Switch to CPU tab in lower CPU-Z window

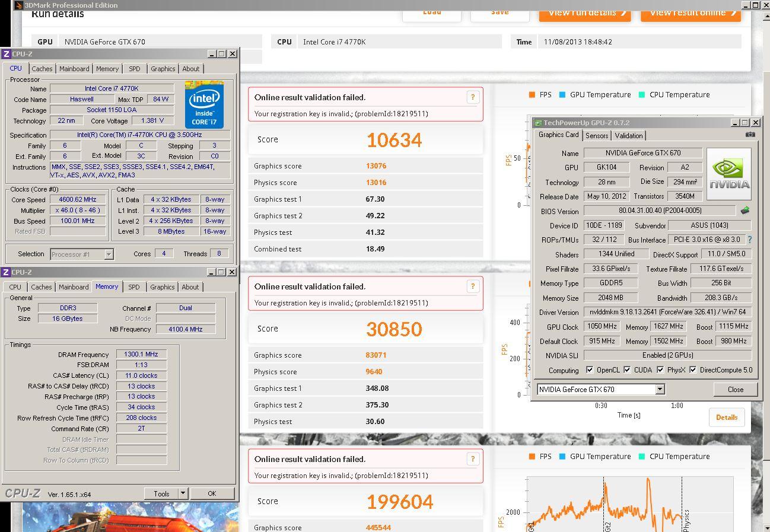click(15, 287)
